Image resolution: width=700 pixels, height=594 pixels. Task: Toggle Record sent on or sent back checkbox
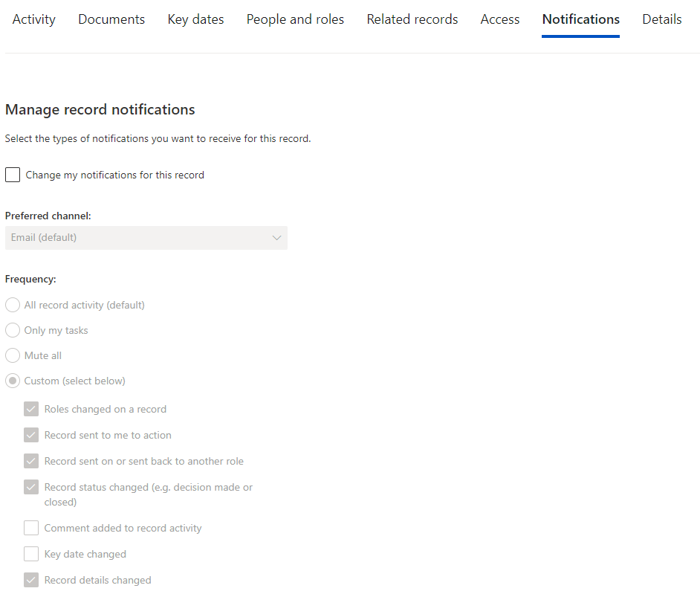click(x=31, y=462)
